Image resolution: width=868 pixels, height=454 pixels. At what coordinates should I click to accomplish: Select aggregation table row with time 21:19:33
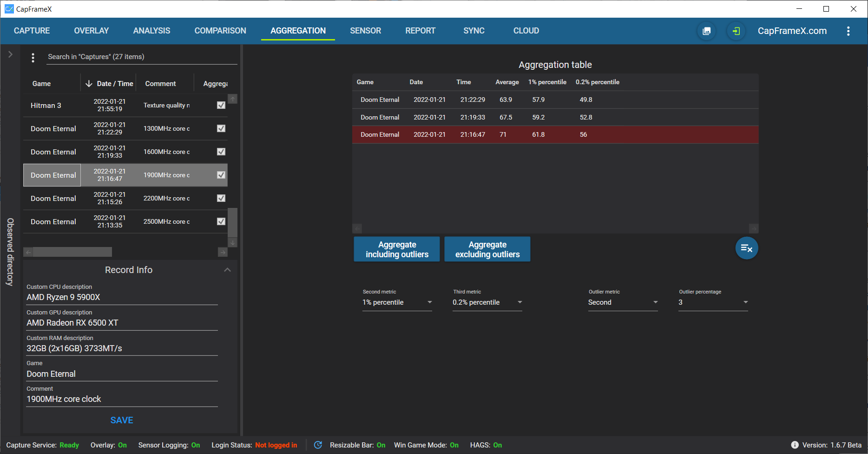click(555, 117)
